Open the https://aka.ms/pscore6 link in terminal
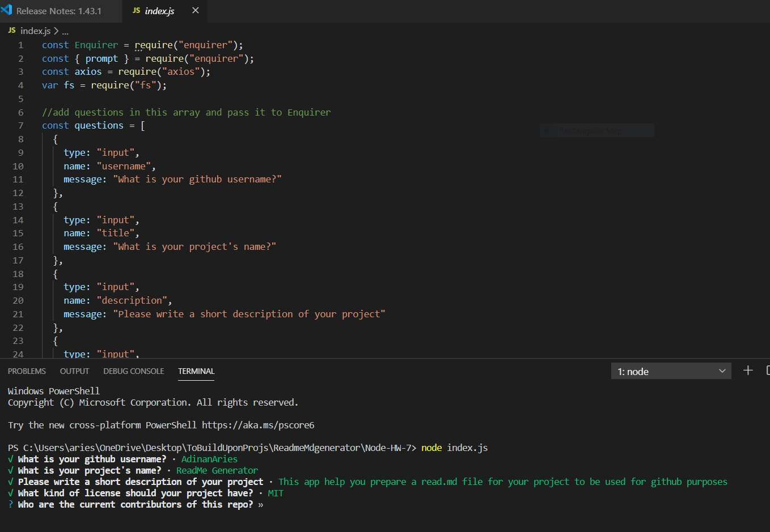The width and height of the screenshot is (770, 532). pyautogui.click(x=257, y=425)
